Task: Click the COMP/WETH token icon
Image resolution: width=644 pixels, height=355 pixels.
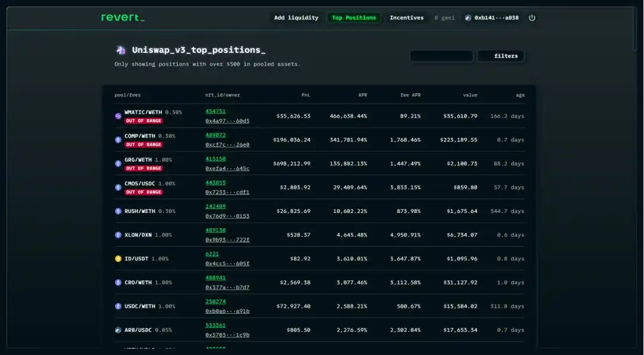Action: [119, 140]
